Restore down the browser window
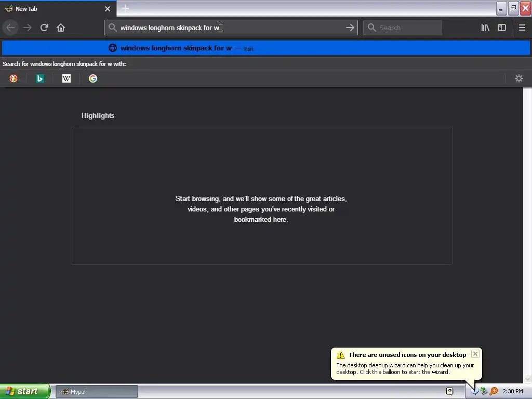The height and width of the screenshot is (399, 532). click(x=513, y=8)
